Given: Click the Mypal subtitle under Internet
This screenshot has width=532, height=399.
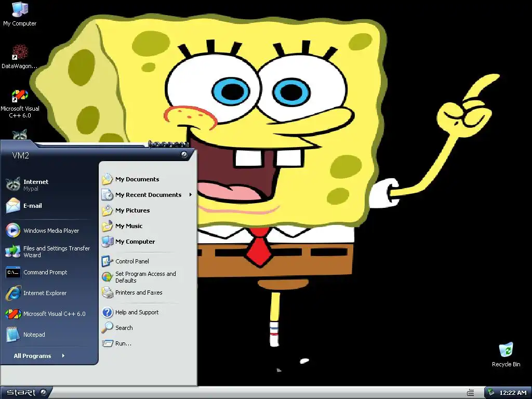Looking at the screenshot, I should pyautogui.click(x=31, y=189).
